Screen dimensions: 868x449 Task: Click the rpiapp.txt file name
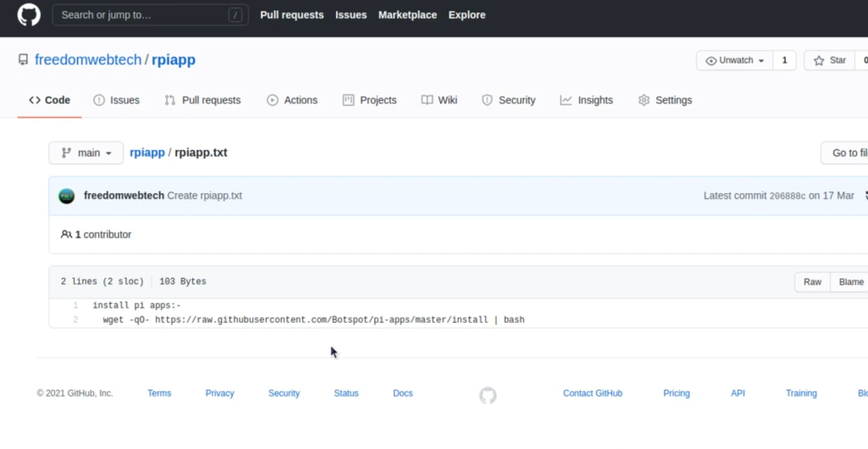pyautogui.click(x=201, y=152)
